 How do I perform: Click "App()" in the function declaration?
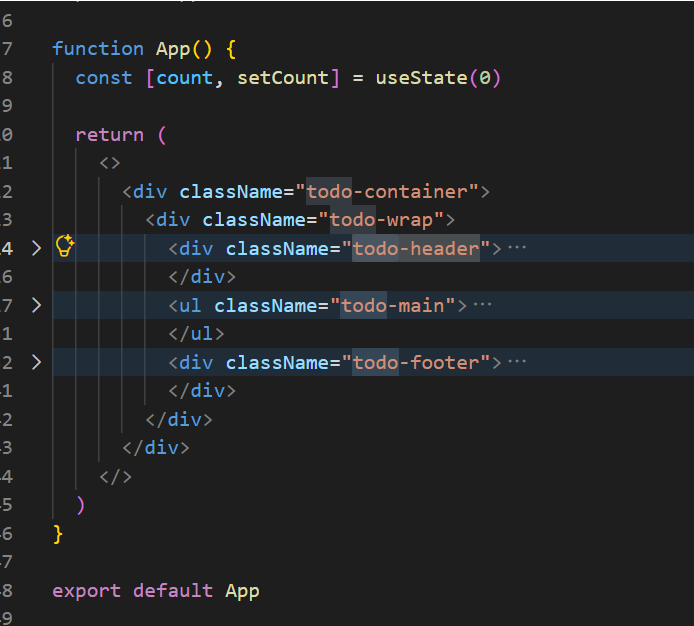(x=184, y=50)
